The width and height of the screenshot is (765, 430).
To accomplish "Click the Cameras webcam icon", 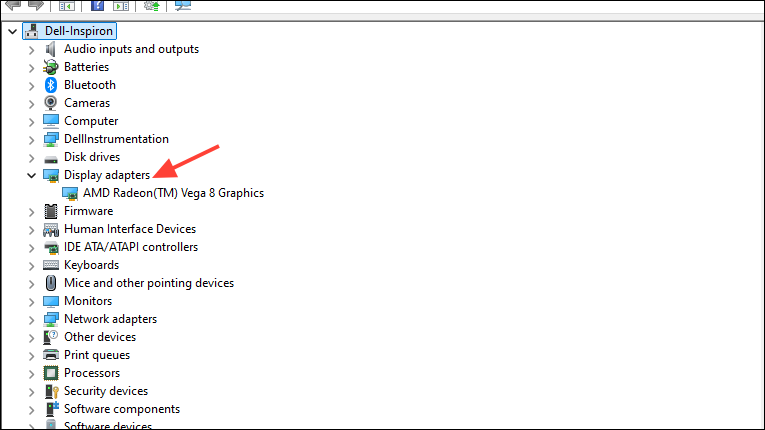I will (x=51, y=103).
